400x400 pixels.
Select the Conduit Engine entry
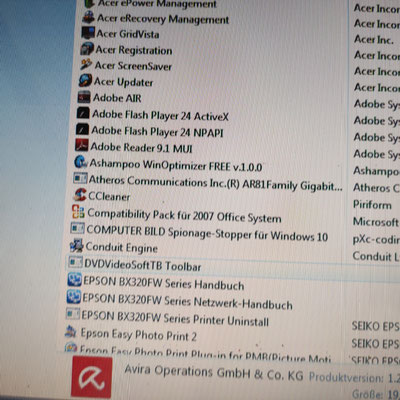coord(121,247)
